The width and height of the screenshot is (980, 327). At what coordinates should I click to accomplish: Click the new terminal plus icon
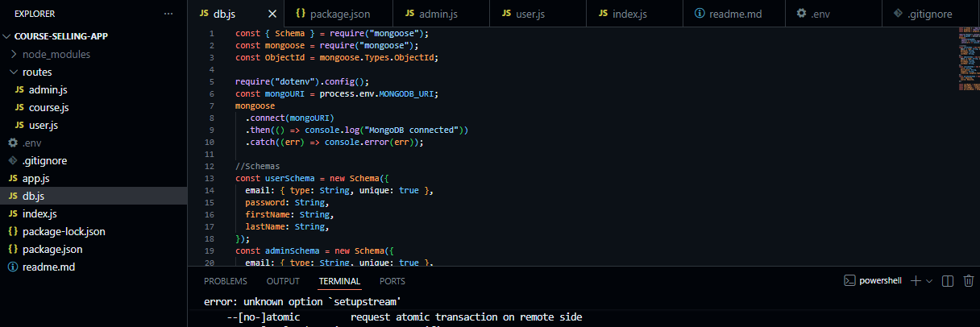(916, 281)
